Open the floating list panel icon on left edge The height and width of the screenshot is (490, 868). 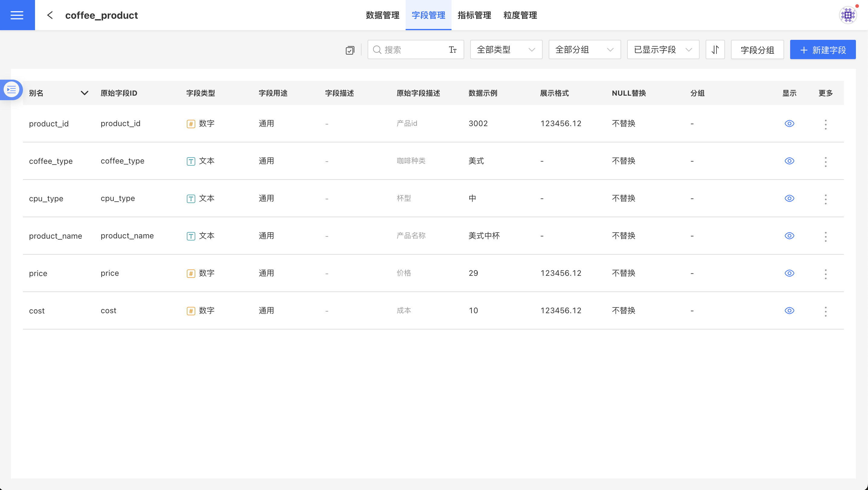(x=11, y=90)
